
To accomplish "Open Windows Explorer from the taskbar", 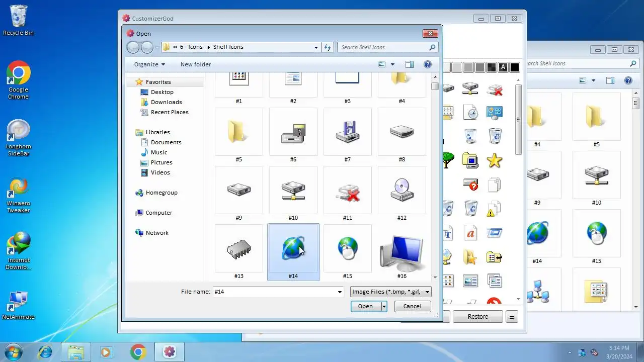I will coord(76,352).
